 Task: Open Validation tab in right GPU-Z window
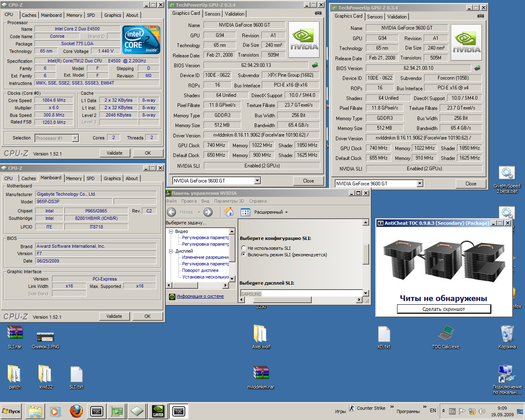click(x=397, y=17)
